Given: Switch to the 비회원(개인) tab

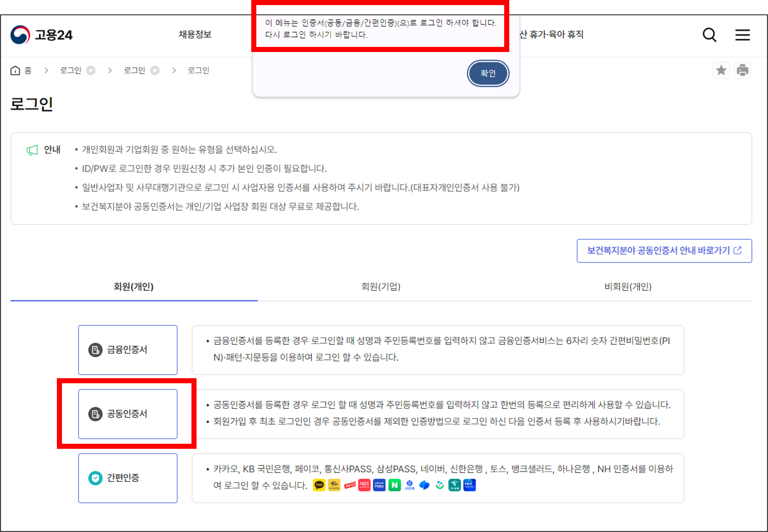Looking at the screenshot, I should click(628, 287).
